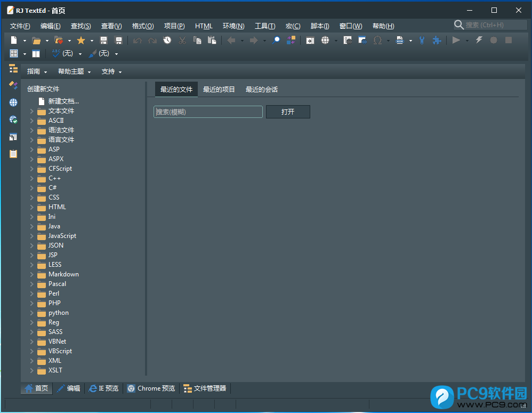
Task: Click the 打开 button
Action: [x=288, y=112]
